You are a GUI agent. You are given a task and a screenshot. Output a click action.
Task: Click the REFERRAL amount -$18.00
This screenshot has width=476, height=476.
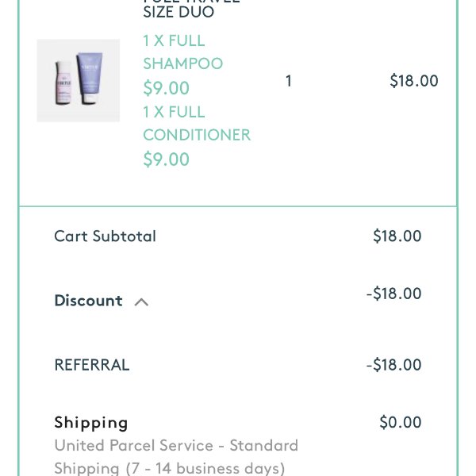coord(393,365)
